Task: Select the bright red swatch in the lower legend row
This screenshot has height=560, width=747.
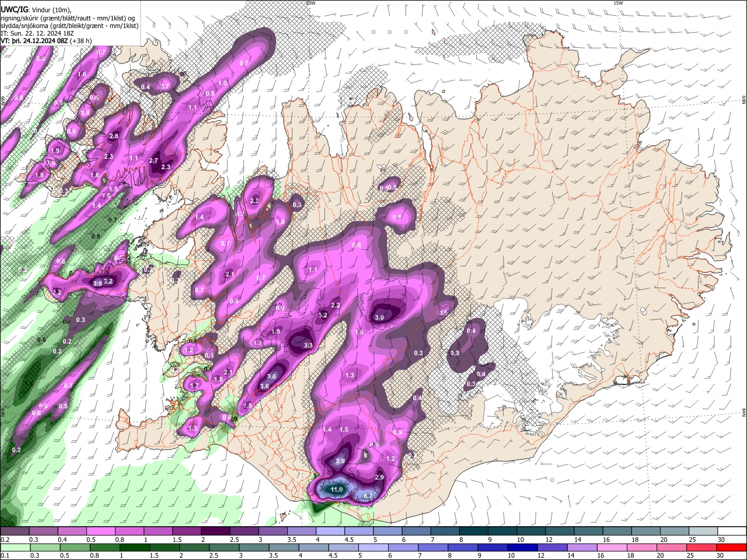Action: click(731, 547)
